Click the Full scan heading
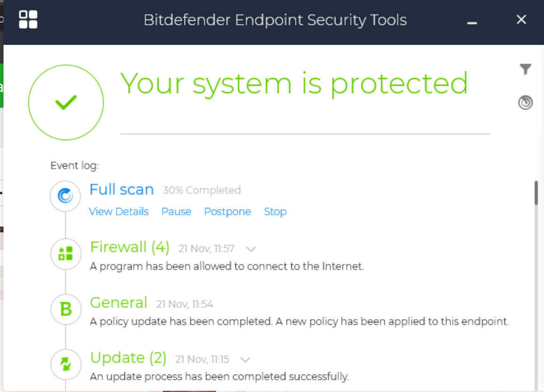Screen dimensions: 544x392 pos(122,189)
